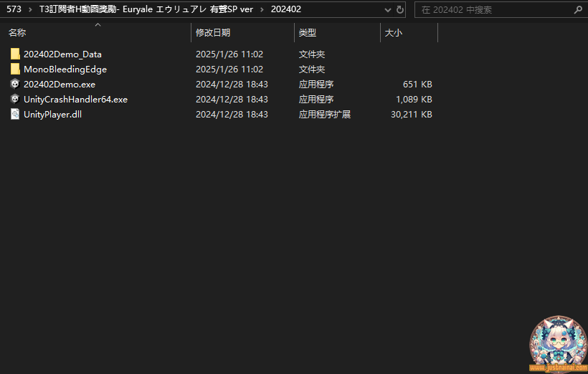Click the UnityPlayer.dll file icon
The height and width of the screenshot is (374, 588).
(x=15, y=114)
